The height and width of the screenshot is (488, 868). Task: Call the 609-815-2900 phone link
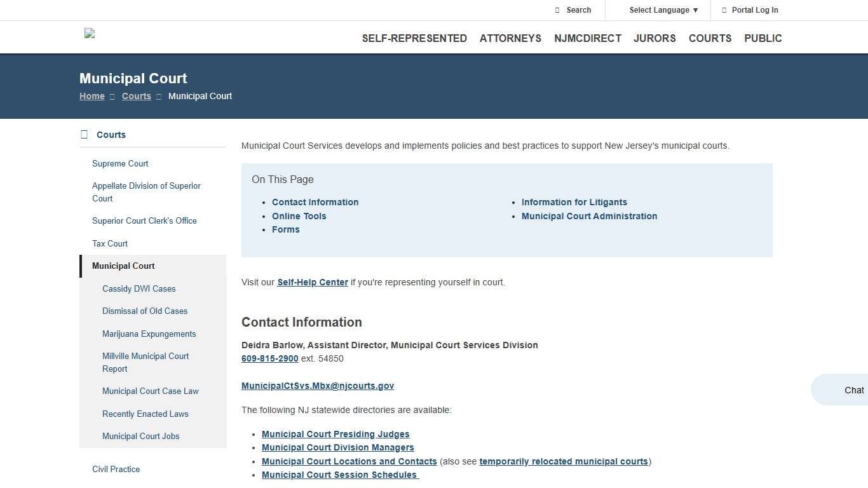coord(269,358)
